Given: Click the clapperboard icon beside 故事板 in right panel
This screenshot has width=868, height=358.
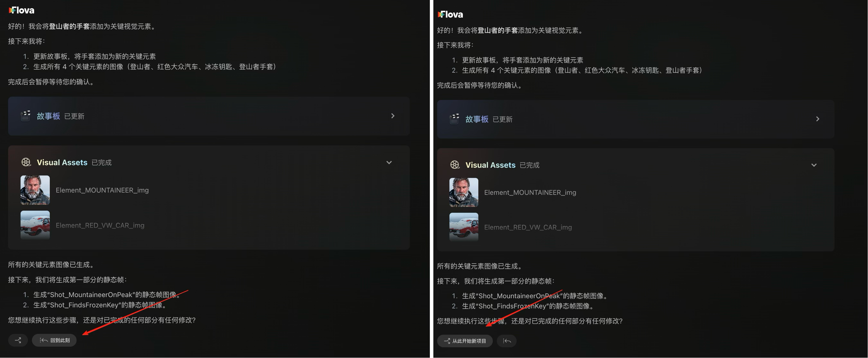Looking at the screenshot, I should [454, 119].
